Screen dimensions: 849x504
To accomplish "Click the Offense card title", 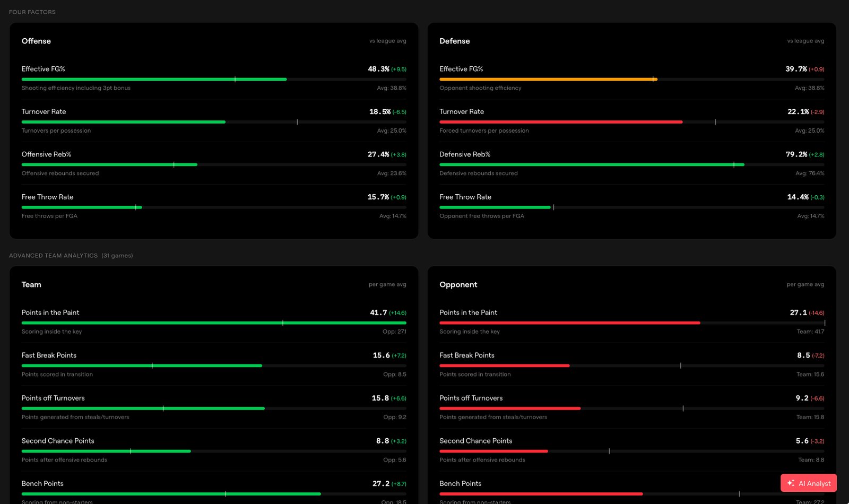I will (36, 41).
